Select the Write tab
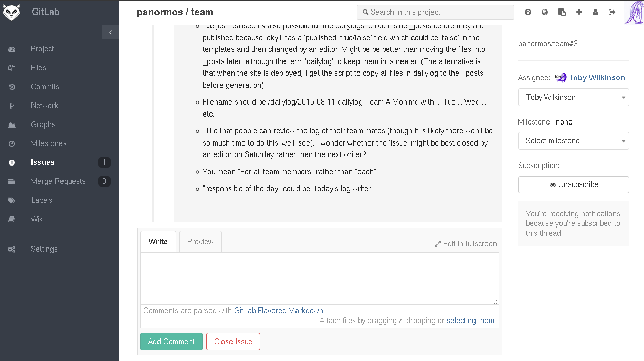644x361 pixels. pos(158,242)
